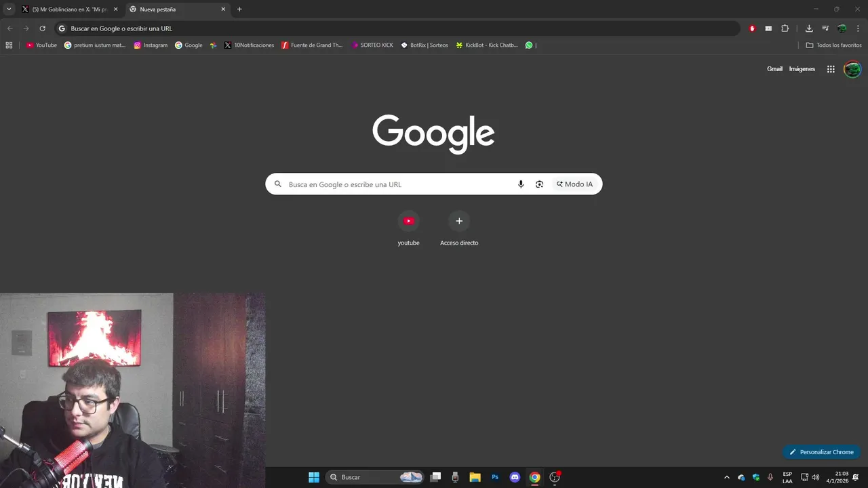Screen dimensions: 868x488
Task: Open the Chrome three-dot menu
Action: pyautogui.click(x=858, y=28)
